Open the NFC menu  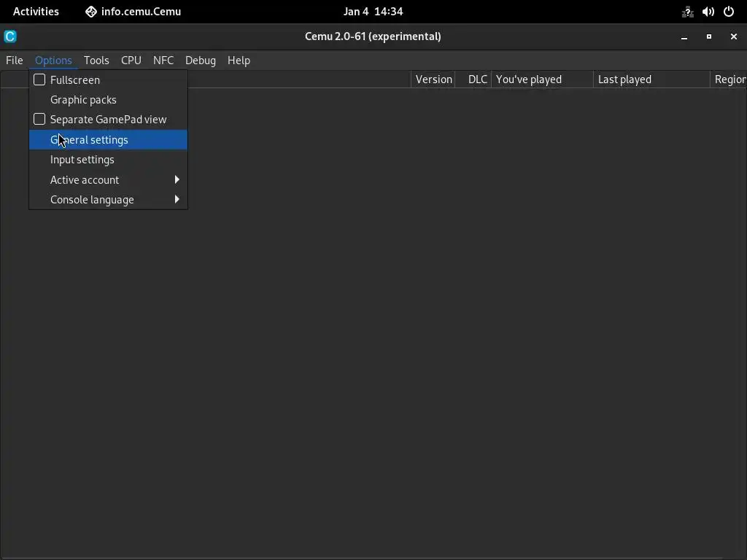(163, 61)
